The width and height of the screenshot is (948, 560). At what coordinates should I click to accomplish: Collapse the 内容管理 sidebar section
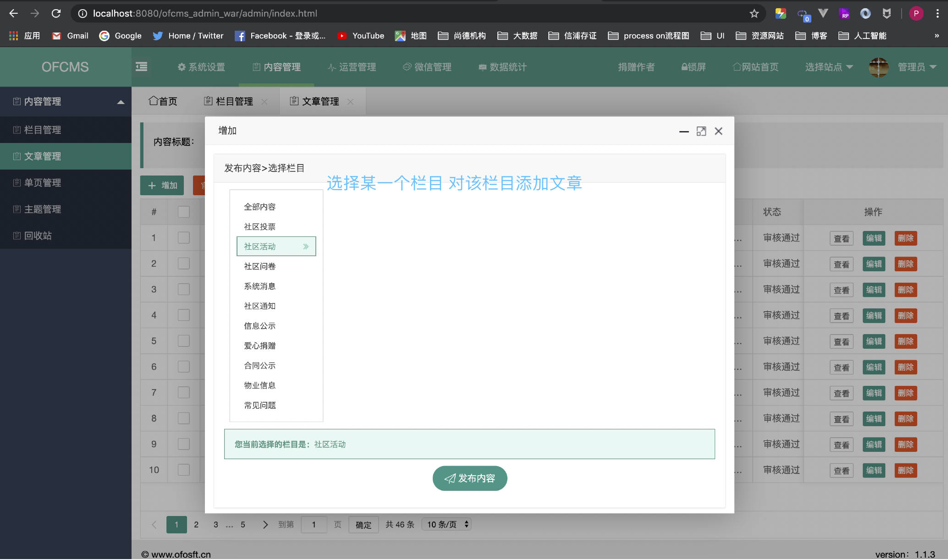coord(66,101)
